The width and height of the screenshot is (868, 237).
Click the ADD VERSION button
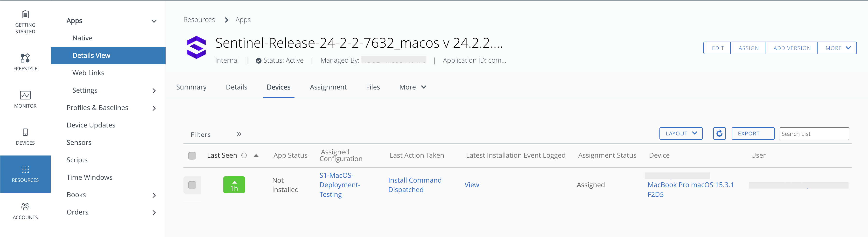coord(791,48)
